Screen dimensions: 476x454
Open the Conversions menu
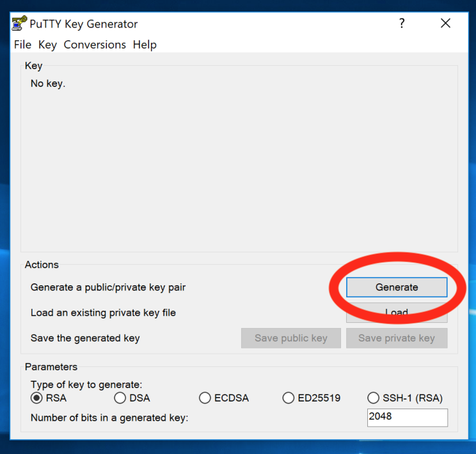coord(95,45)
